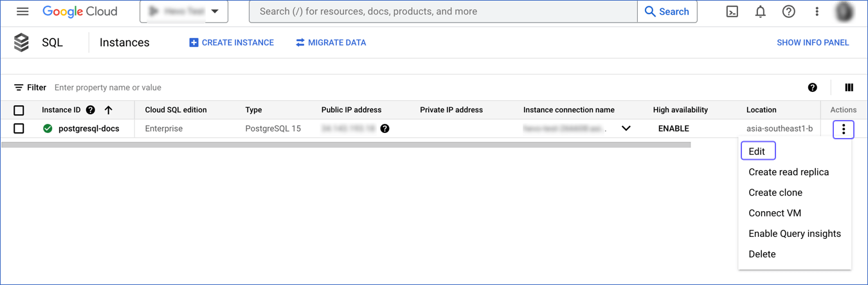Sort by Instance ID ascending arrow
The width and height of the screenshot is (868, 285).
click(x=109, y=110)
